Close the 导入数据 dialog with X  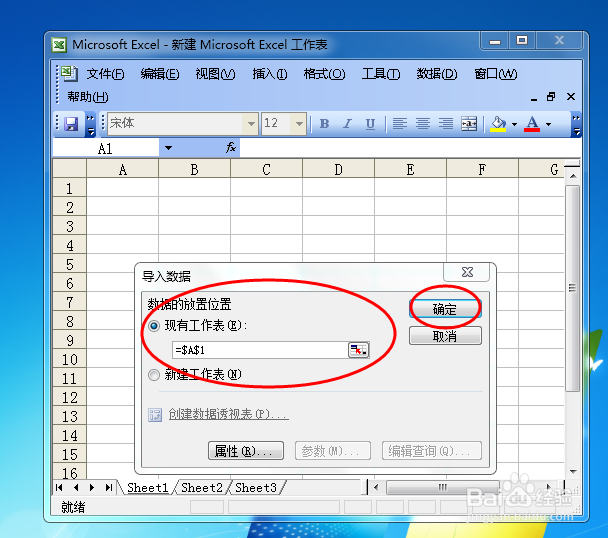click(467, 272)
